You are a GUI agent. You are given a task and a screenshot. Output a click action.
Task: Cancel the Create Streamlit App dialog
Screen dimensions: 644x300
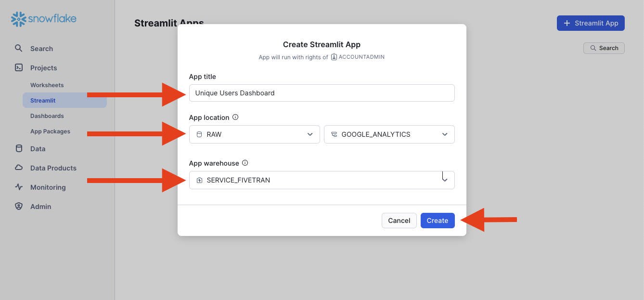point(399,221)
